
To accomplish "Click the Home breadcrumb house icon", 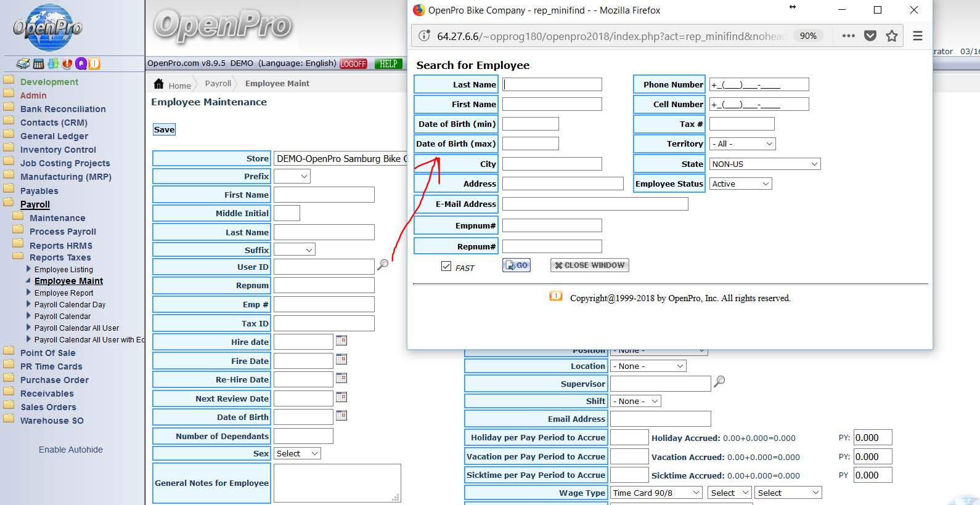I will (159, 84).
